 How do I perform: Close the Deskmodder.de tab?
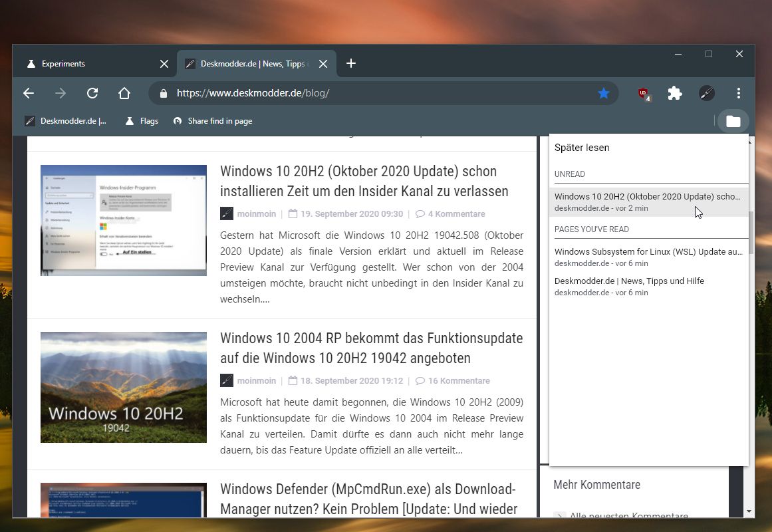323,64
